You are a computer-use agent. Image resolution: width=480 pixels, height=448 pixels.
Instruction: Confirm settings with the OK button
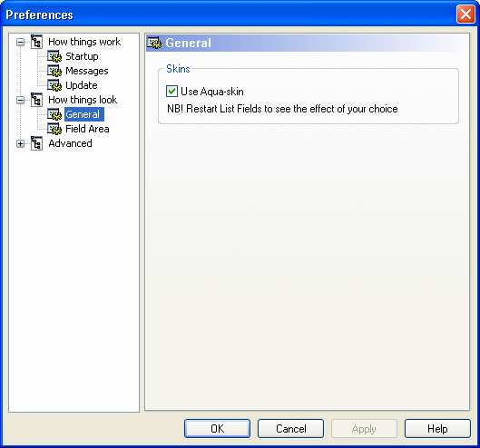pos(218,428)
